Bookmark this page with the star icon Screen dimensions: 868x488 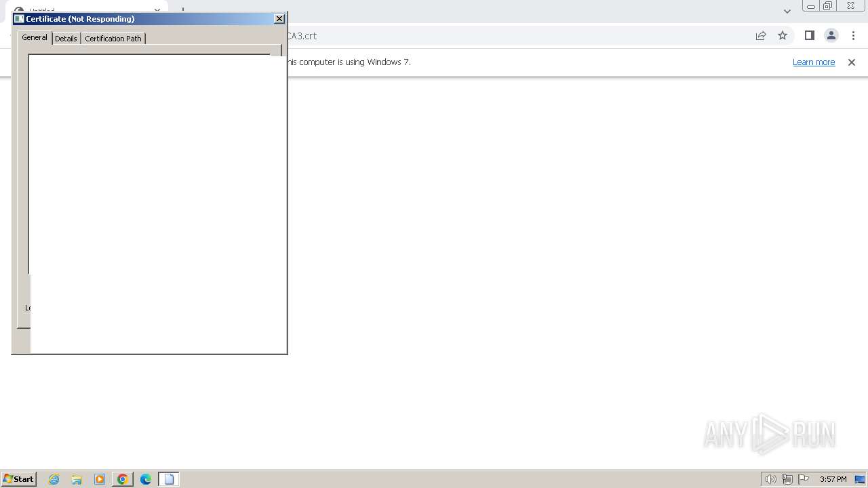click(x=783, y=36)
